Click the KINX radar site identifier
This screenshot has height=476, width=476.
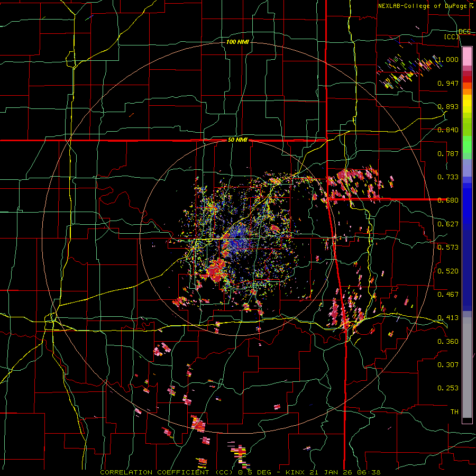[296, 472]
